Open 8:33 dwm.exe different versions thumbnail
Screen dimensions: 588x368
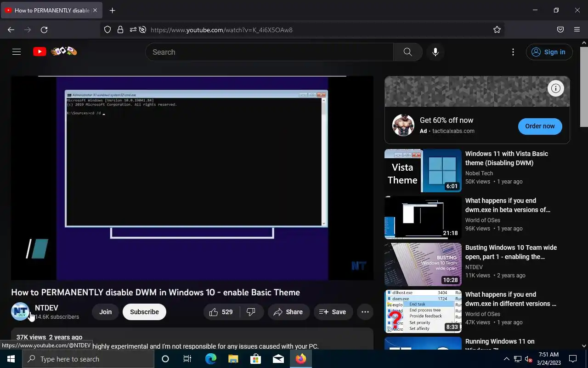coord(423,311)
